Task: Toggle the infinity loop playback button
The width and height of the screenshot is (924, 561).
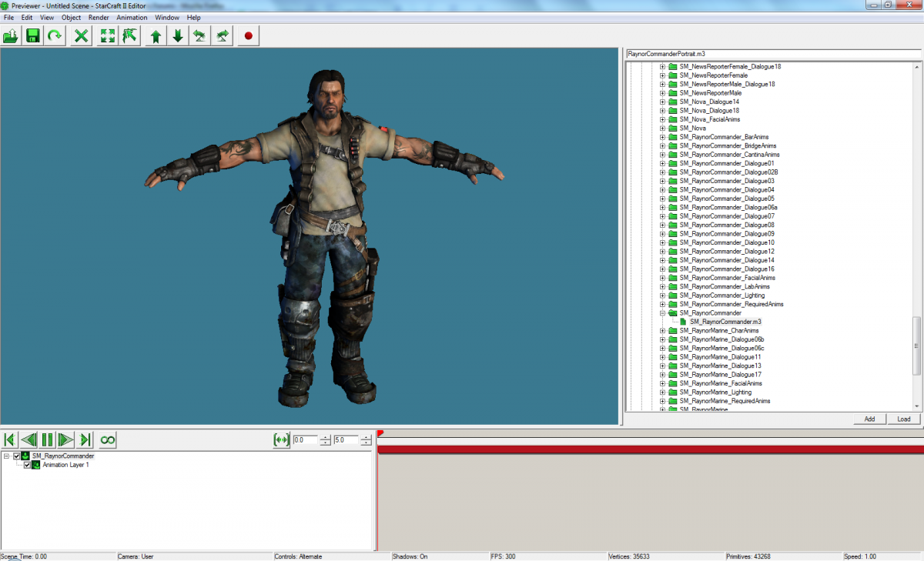Action: click(x=108, y=439)
